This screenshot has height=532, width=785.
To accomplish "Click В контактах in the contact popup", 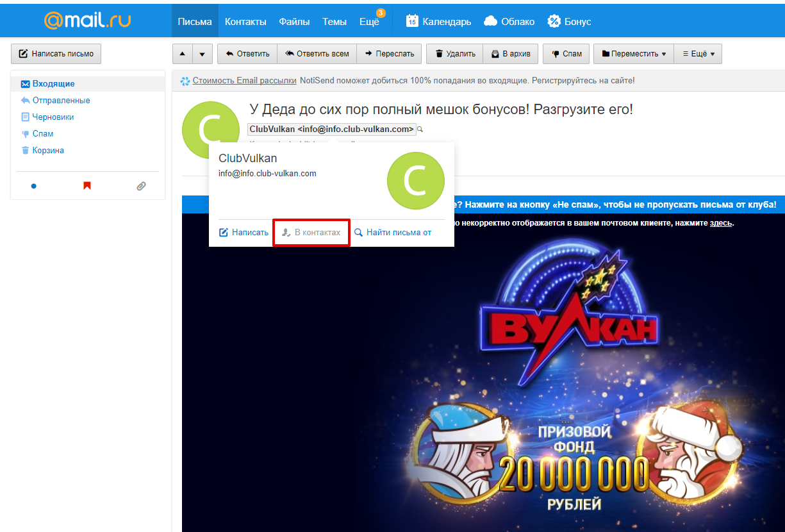I will pos(311,233).
